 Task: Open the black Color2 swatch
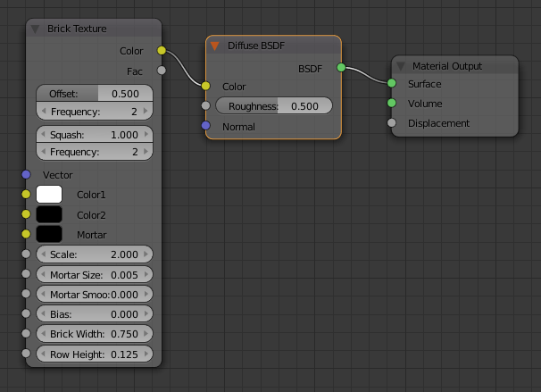click(49, 214)
